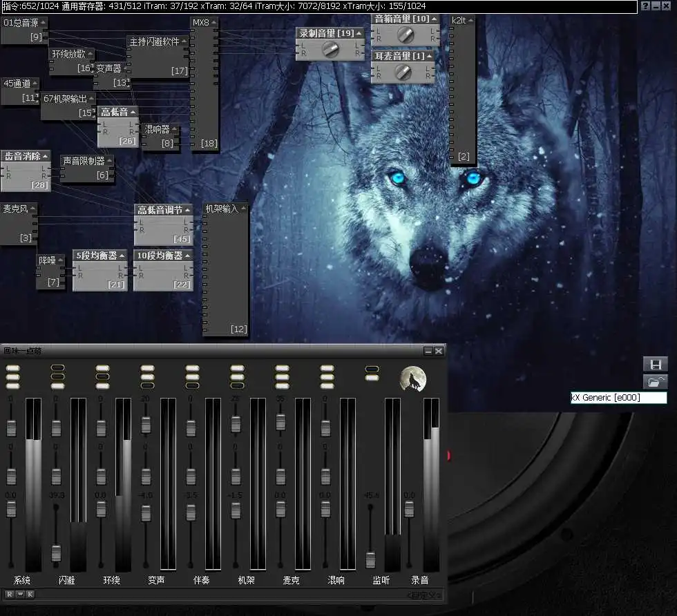Select the 环绕放歌 module block

pos(72,61)
